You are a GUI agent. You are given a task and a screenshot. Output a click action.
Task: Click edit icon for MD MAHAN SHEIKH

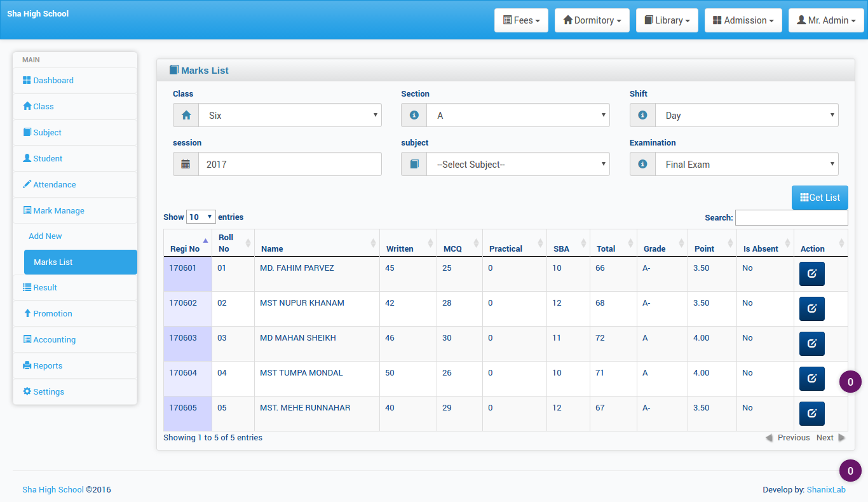(x=811, y=344)
